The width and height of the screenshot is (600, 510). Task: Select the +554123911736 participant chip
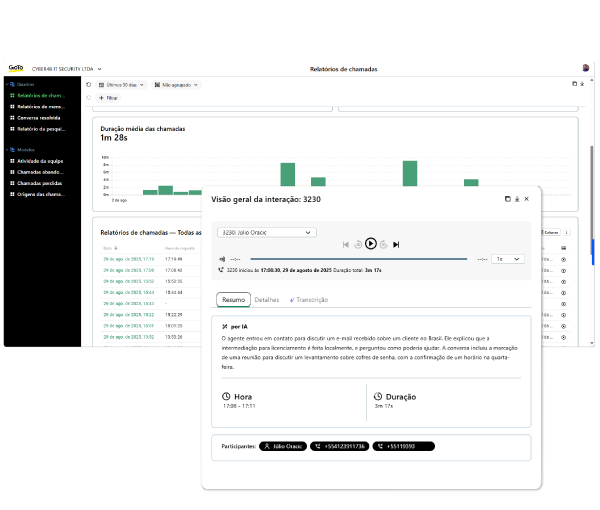coord(339,446)
